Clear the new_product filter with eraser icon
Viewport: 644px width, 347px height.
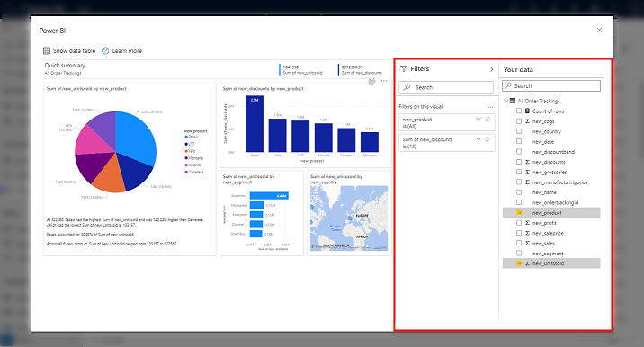tap(487, 119)
